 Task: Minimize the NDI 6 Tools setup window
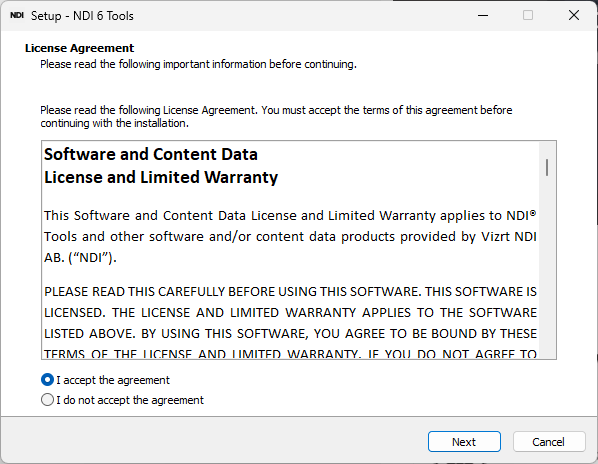483,15
